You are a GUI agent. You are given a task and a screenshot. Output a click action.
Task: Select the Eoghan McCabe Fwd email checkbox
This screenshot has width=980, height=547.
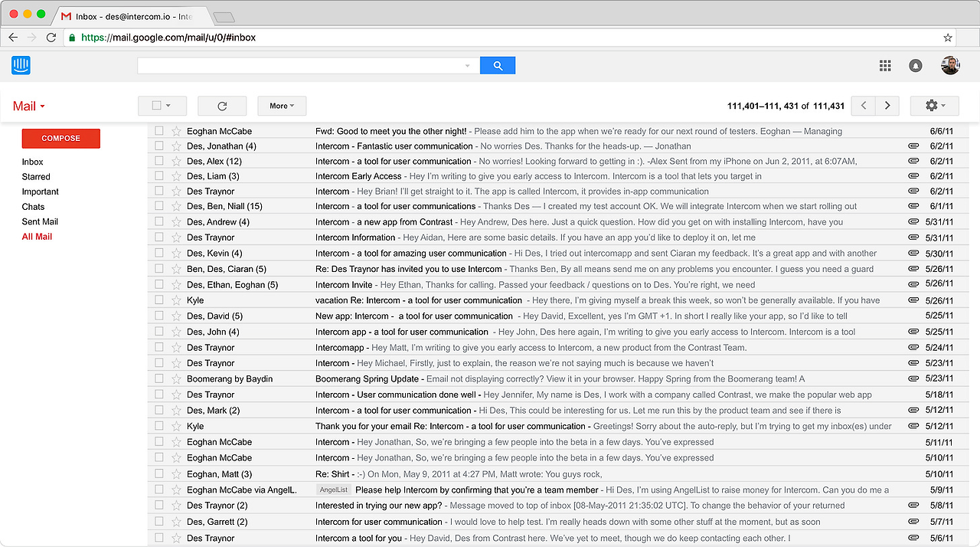(159, 131)
